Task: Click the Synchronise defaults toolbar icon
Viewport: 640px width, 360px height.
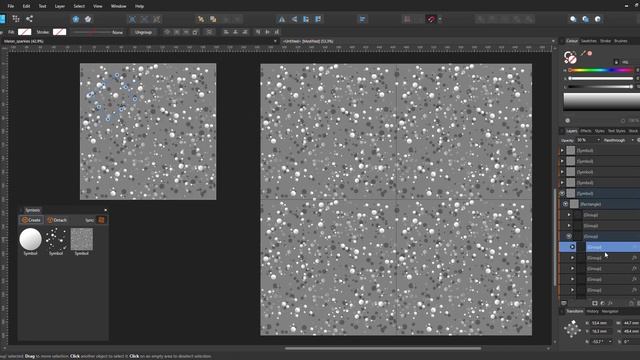Action: pyautogui.click(x=76, y=19)
